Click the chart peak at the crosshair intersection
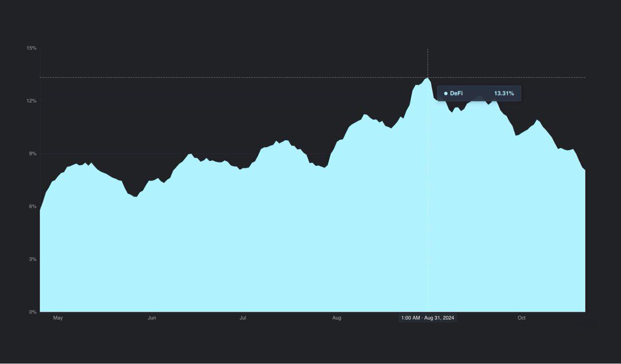This screenshot has height=364, width=621. click(427, 78)
